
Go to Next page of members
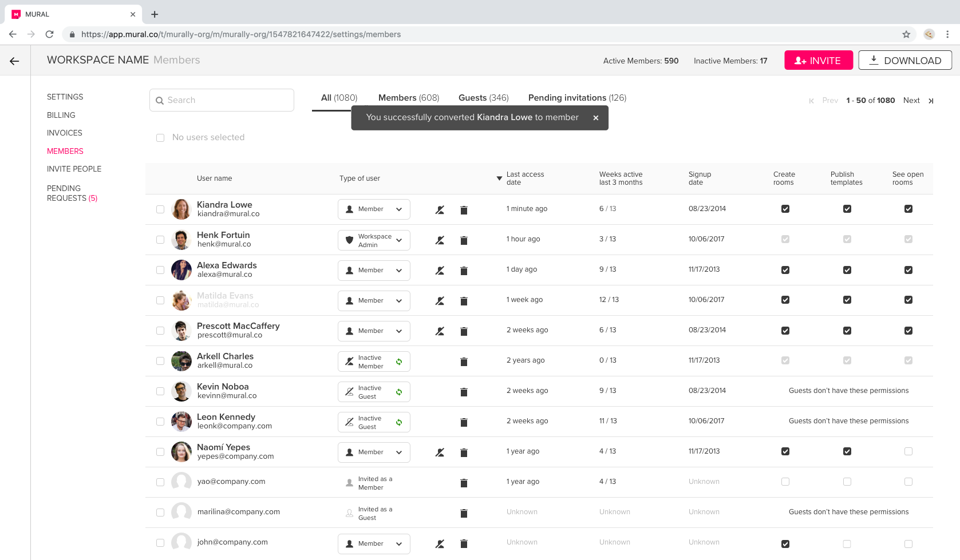point(911,101)
